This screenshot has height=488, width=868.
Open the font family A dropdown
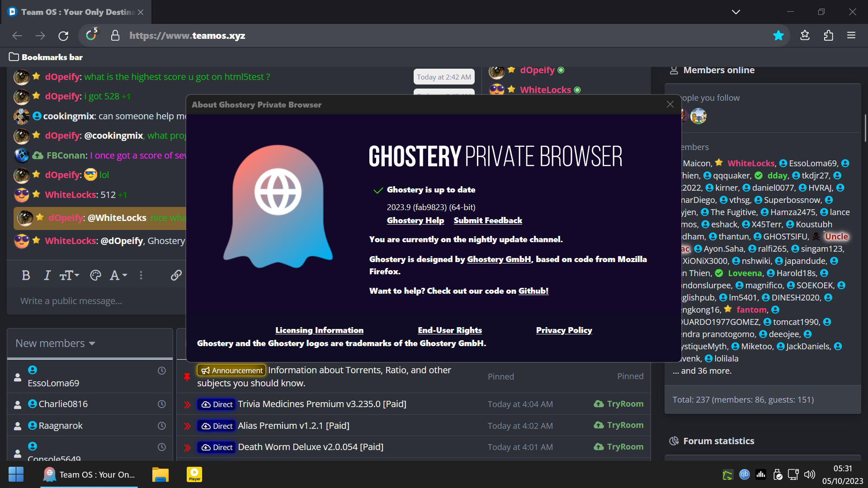click(x=118, y=275)
